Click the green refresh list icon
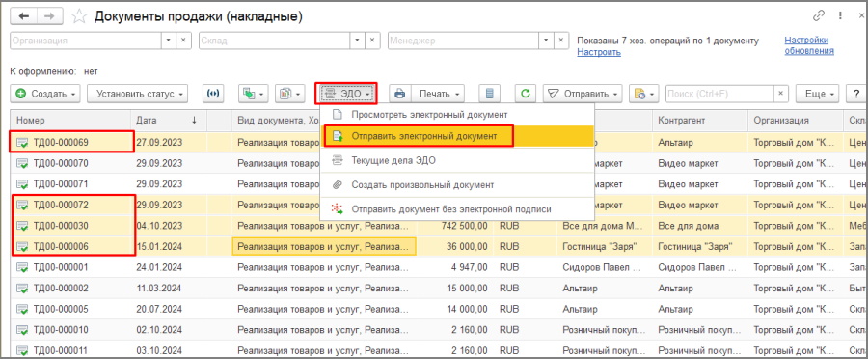The image size is (868, 359). click(x=526, y=94)
